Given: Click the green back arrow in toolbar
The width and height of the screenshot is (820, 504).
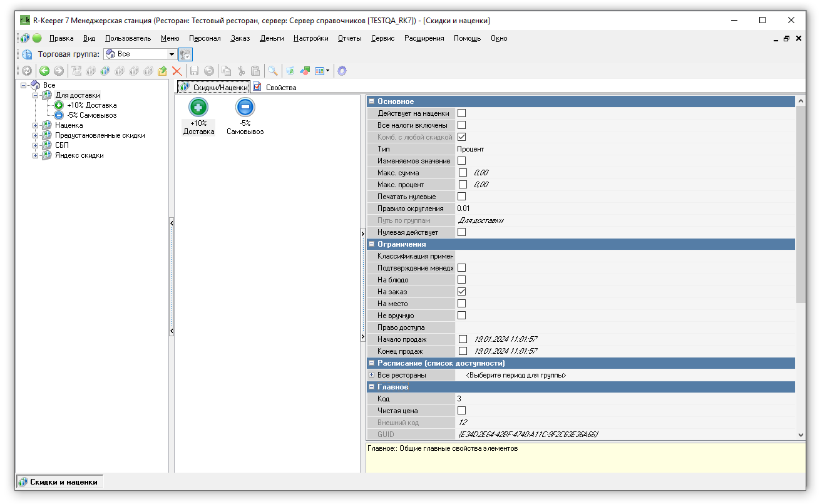Looking at the screenshot, I should [x=44, y=71].
